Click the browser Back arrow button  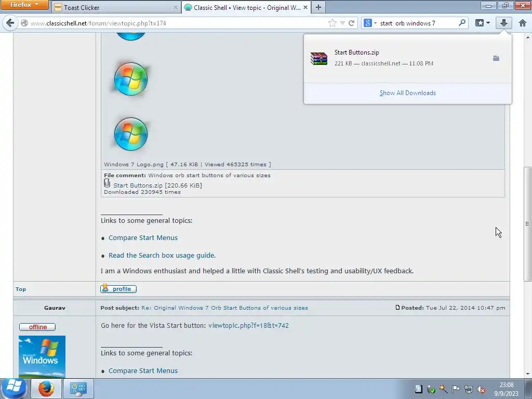click(x=10, y=23)
